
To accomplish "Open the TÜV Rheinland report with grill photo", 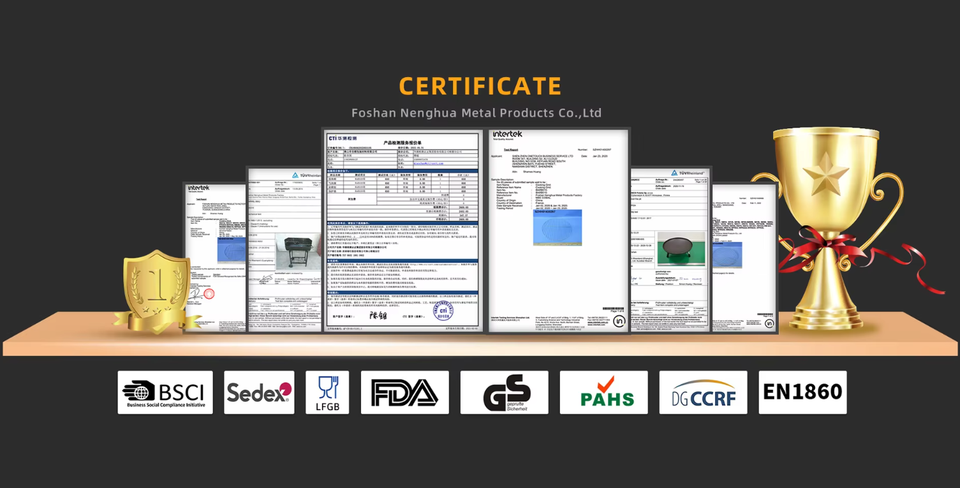I will (285, 250).
